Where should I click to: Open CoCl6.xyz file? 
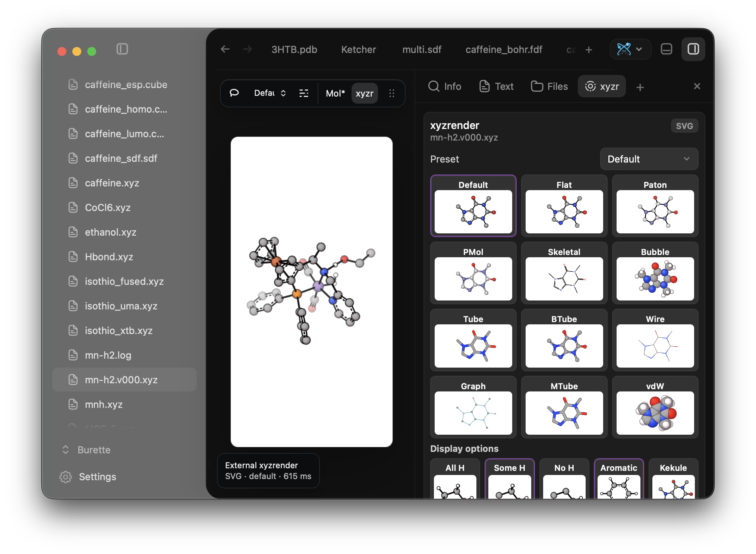pyautogui.click(x=124, y=208)
